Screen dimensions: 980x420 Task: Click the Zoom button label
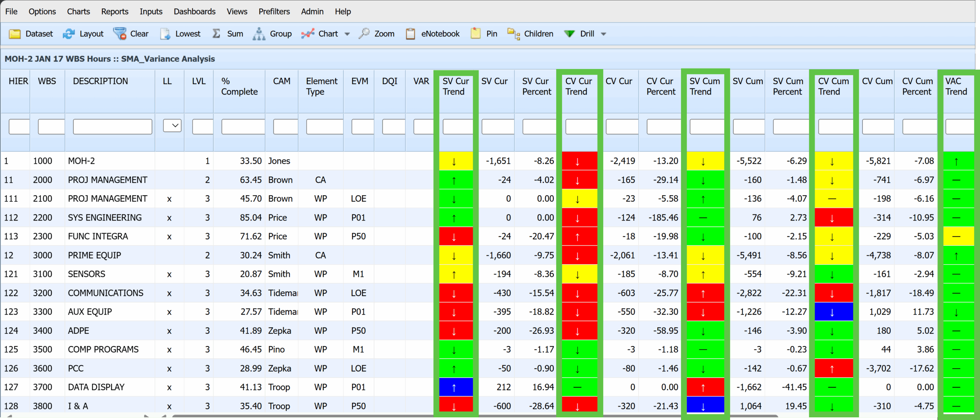384,34
